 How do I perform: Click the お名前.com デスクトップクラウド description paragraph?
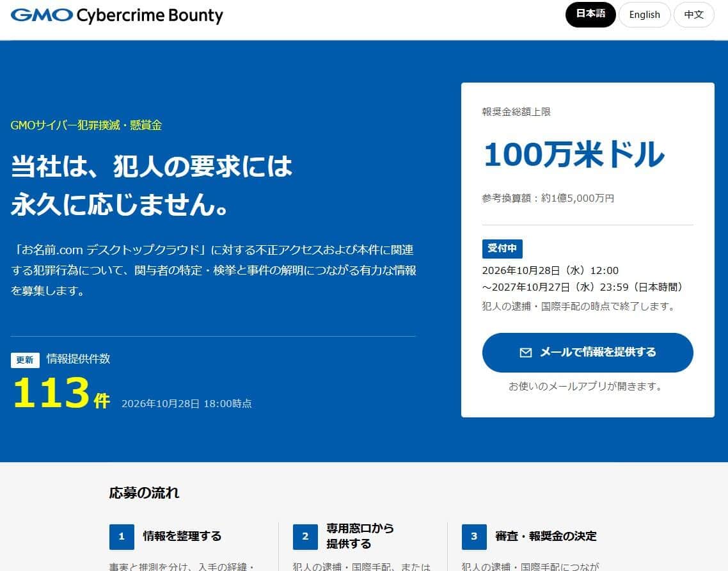pos(214,270)
